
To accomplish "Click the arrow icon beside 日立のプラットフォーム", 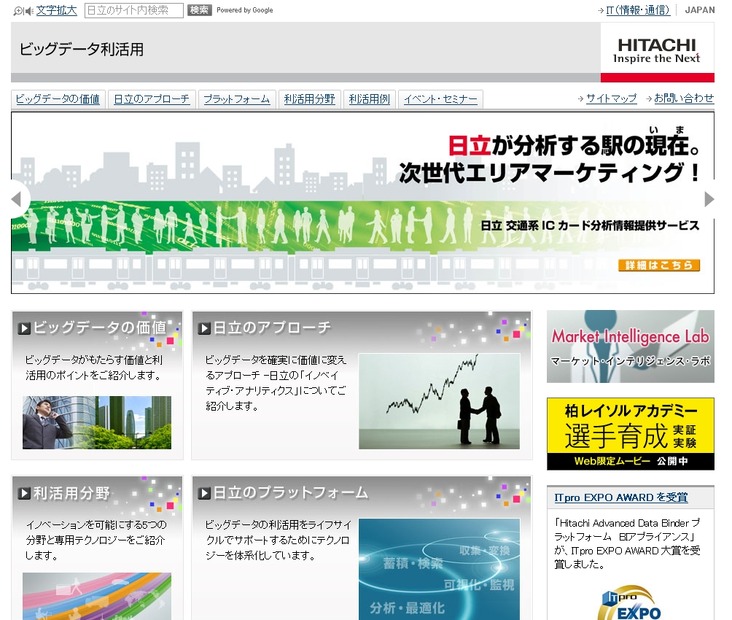I will 204,493.
